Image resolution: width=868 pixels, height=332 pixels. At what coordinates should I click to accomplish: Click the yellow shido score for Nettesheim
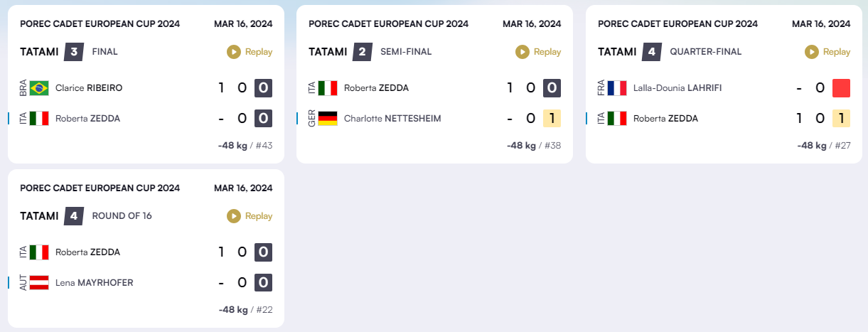pyautogui.click(x=552, y=118)
